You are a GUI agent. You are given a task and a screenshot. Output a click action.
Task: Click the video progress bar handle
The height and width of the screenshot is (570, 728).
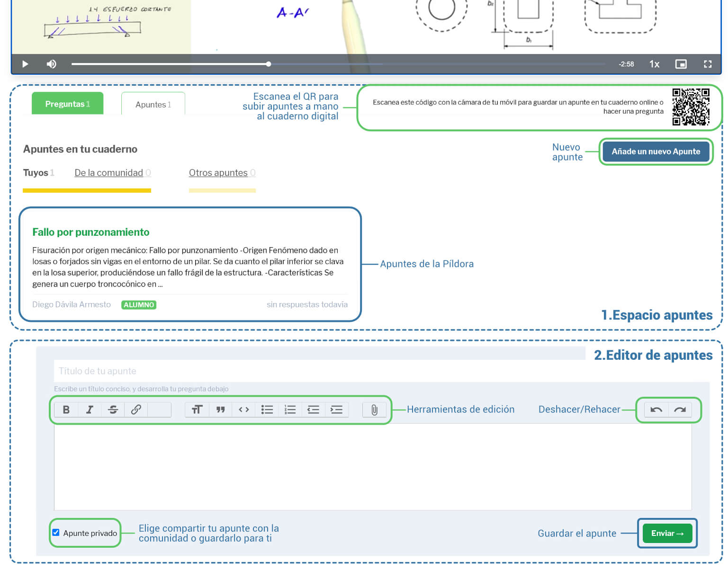coord(269,64)
